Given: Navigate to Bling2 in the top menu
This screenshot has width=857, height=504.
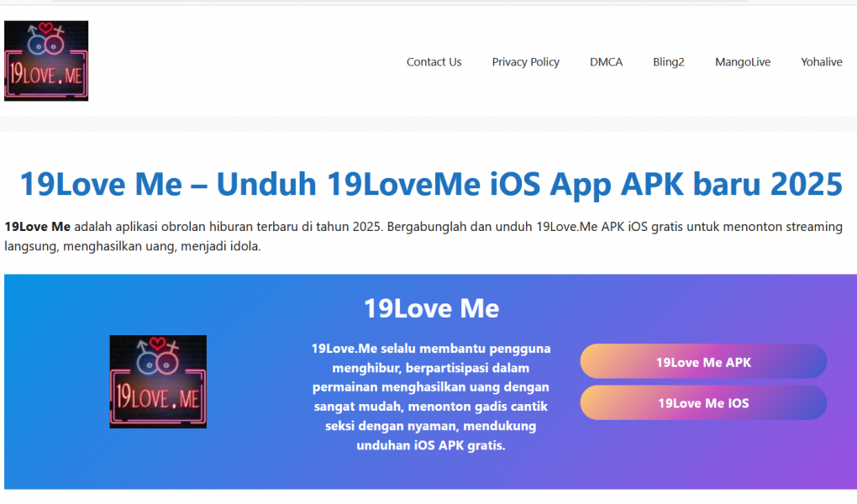Looking at the screenshot, I should pyautogui.click(x=669, y=62).
